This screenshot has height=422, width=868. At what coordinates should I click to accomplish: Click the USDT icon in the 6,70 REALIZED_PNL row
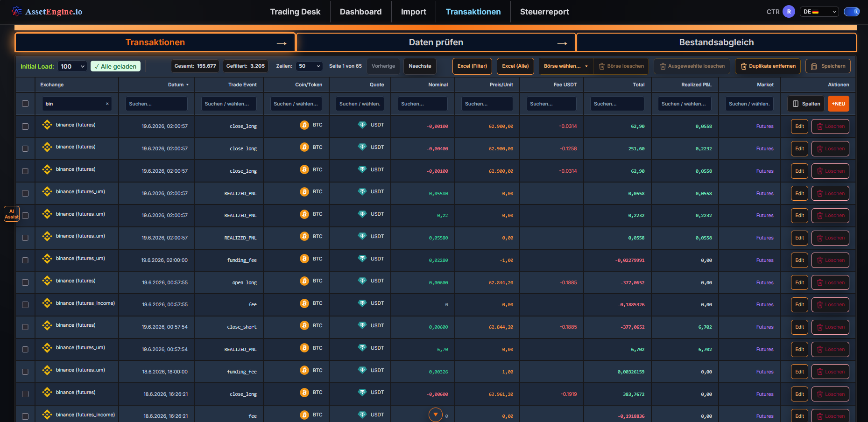point(362,348)
